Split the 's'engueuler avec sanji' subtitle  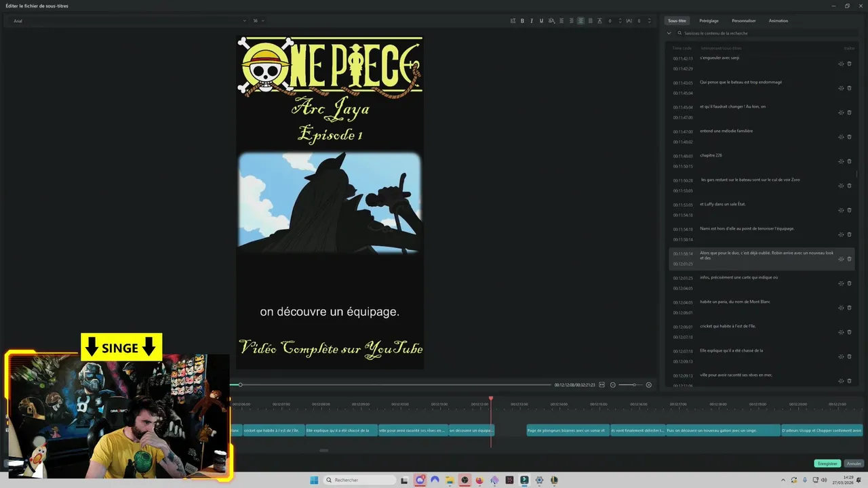841,64
